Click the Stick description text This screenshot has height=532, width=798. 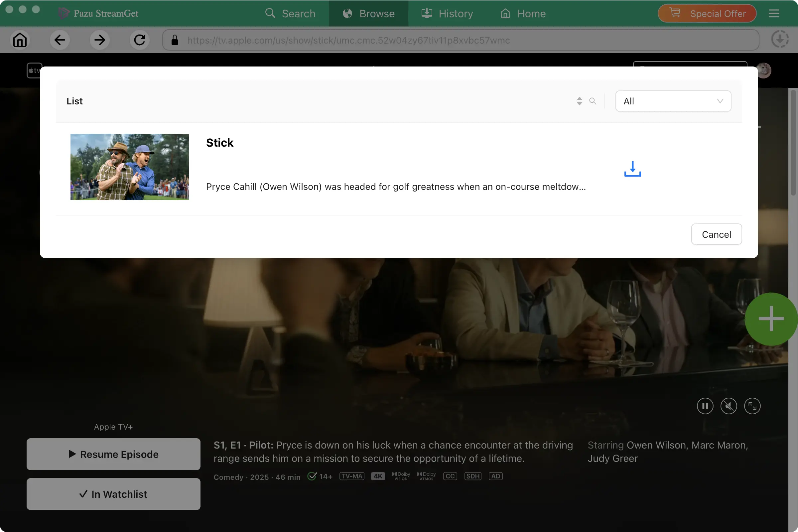pyautogui.click(x=396, y=187)
